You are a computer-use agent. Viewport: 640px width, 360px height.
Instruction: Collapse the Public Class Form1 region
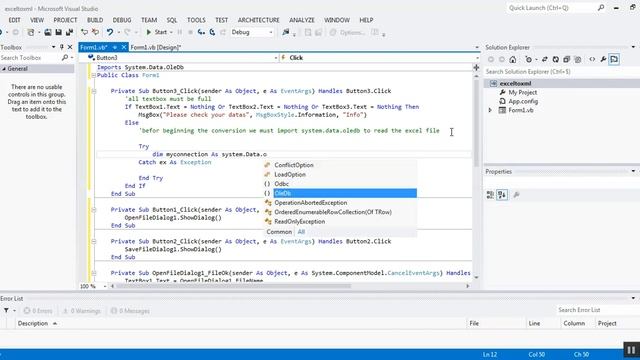pos(93,76)
